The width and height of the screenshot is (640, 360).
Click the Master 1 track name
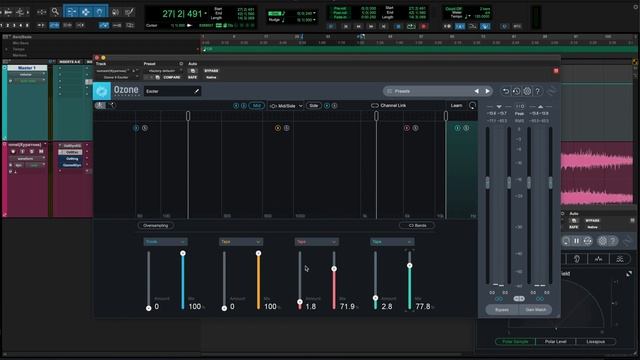(x=27, y=68)
